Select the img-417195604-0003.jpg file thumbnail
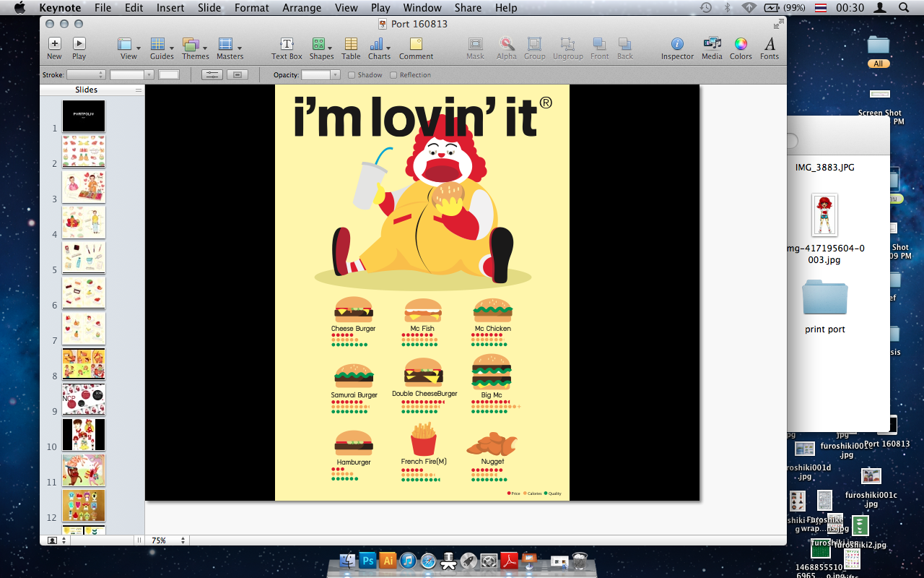The width and height of the screenshot is (924, 578). (x=825, y=215)
